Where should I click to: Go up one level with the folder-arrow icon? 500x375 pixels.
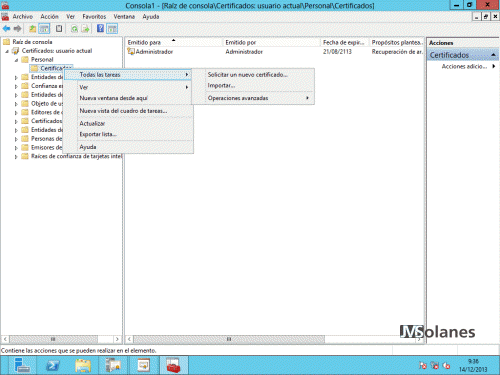pyautogui.click(x=32, y=29)
